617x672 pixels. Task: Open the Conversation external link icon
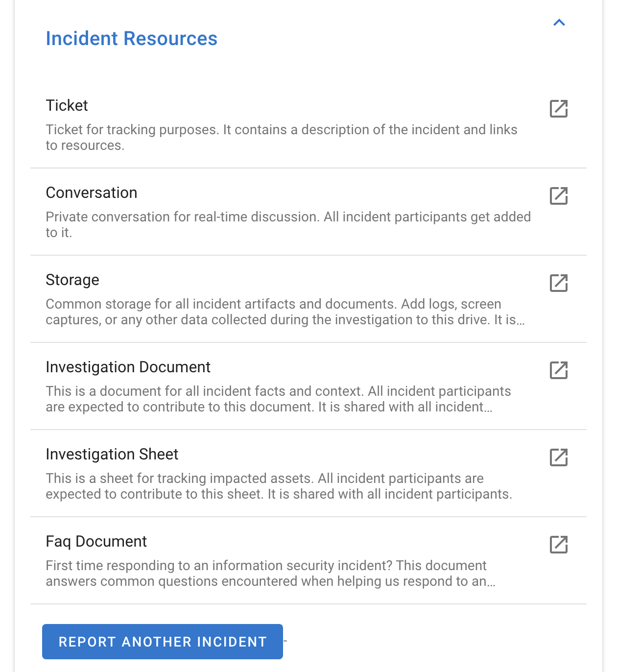tap(559, 196)
